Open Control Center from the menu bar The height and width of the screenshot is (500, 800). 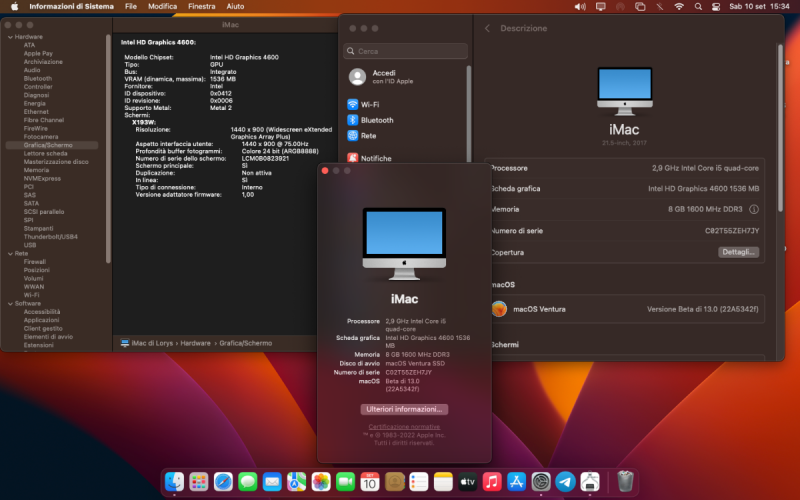[x=718, y=6]
